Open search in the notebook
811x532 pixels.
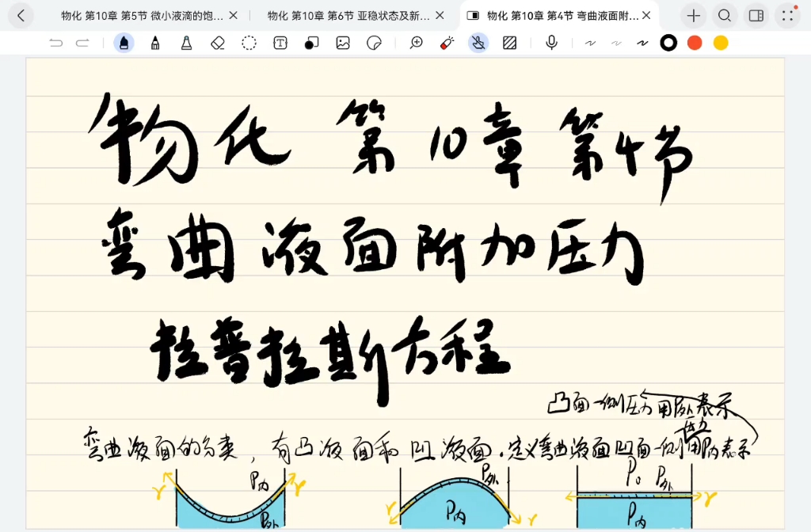click(x=725, y=16)
